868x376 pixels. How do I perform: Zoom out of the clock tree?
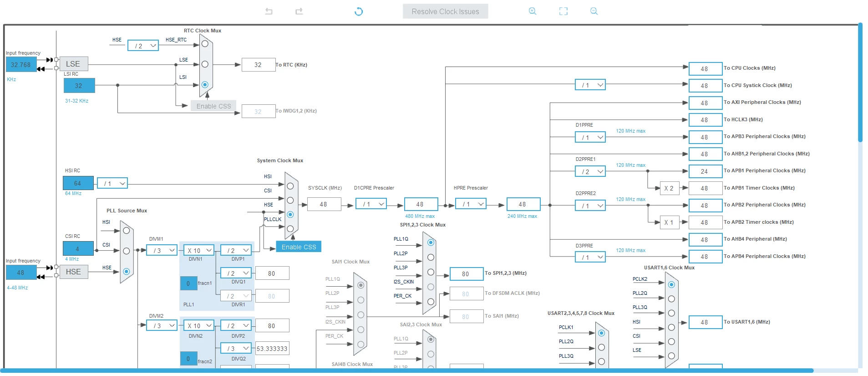594,11
